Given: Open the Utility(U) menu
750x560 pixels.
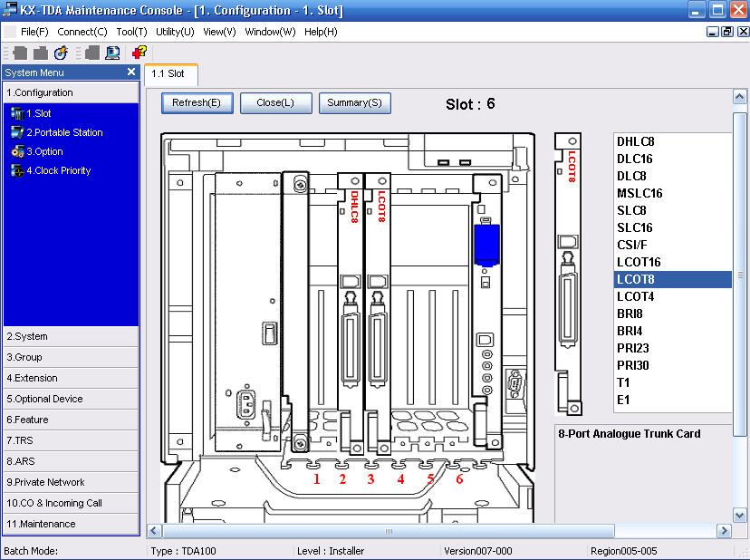Looking at the screenshot, I should coord(175,32).
